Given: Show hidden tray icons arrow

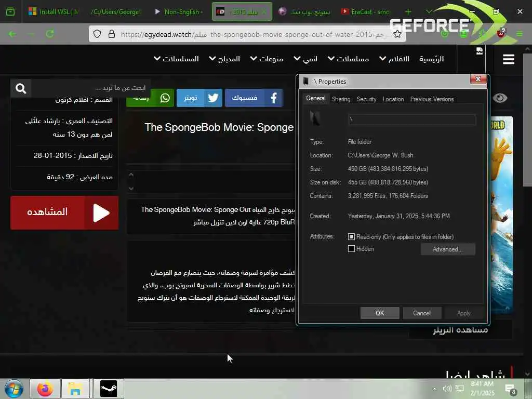Looking at the screenshot, I should click(x=434, y=389).
